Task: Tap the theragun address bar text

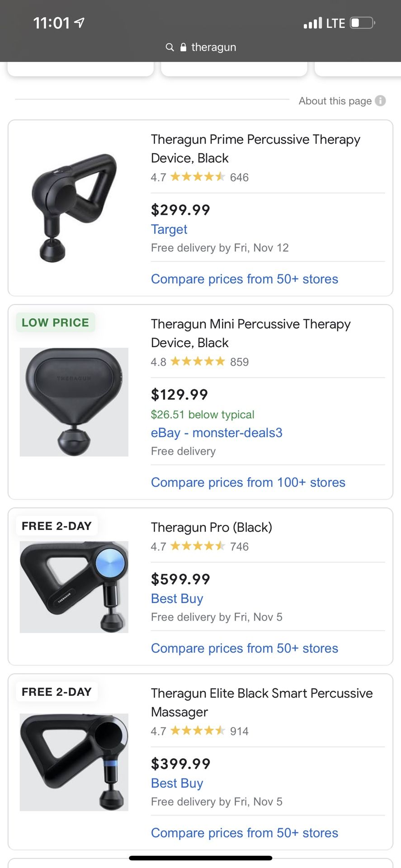Action: pyautogui.click(x=213, y=47)
